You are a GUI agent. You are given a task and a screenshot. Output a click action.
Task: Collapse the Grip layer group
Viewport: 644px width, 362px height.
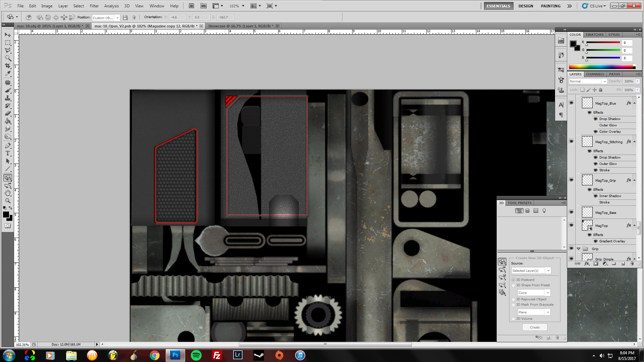tap(578, 249)
